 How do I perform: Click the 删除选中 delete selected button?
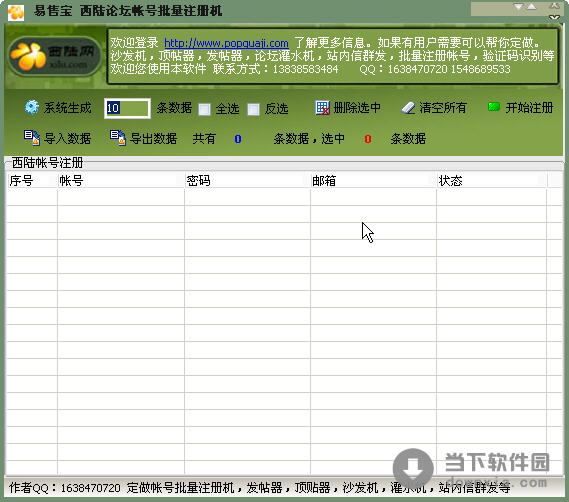(x=348, y=108)
